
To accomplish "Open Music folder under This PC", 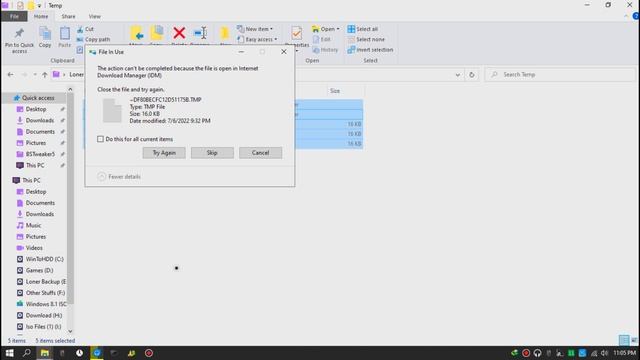I will (x=33, y=225).
